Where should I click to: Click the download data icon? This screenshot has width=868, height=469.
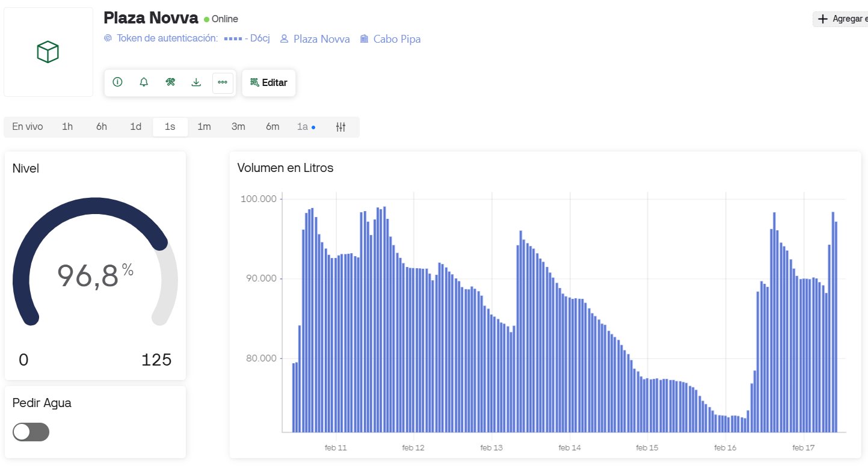(x=196, y=82)
